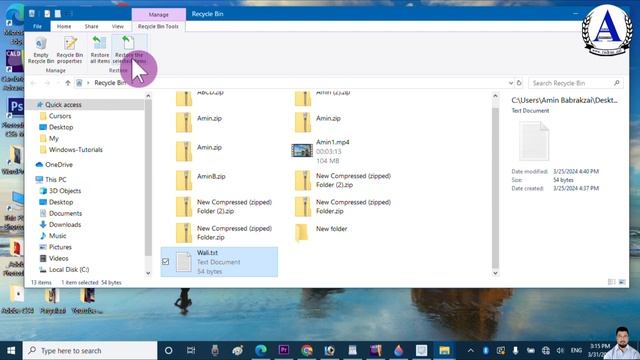Open Task View on taskbar
The image size is (640, 360).
tap(191, 351)
